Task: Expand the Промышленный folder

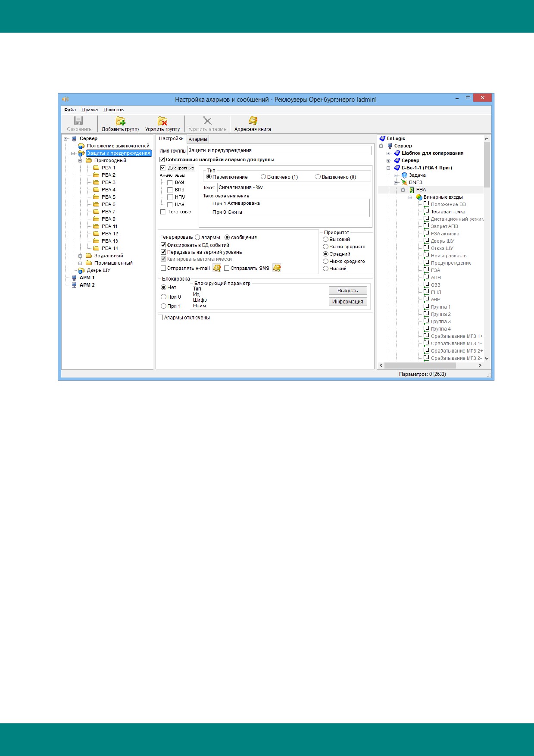Action: tap(81, 263)
